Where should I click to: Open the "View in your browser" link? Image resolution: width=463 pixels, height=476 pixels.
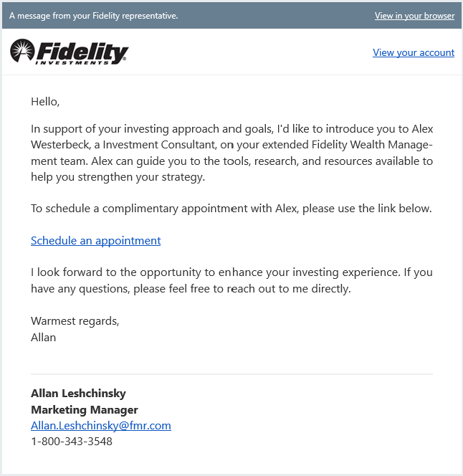point(414,16)
